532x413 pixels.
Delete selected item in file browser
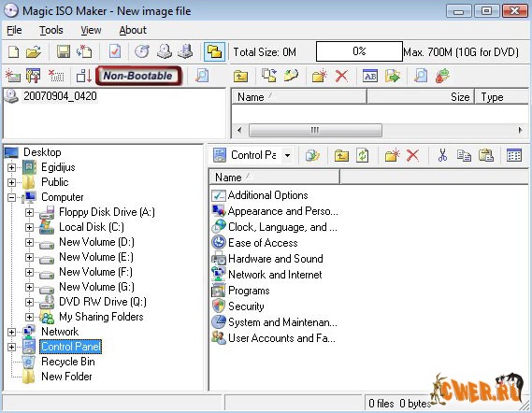coord(413,156)
